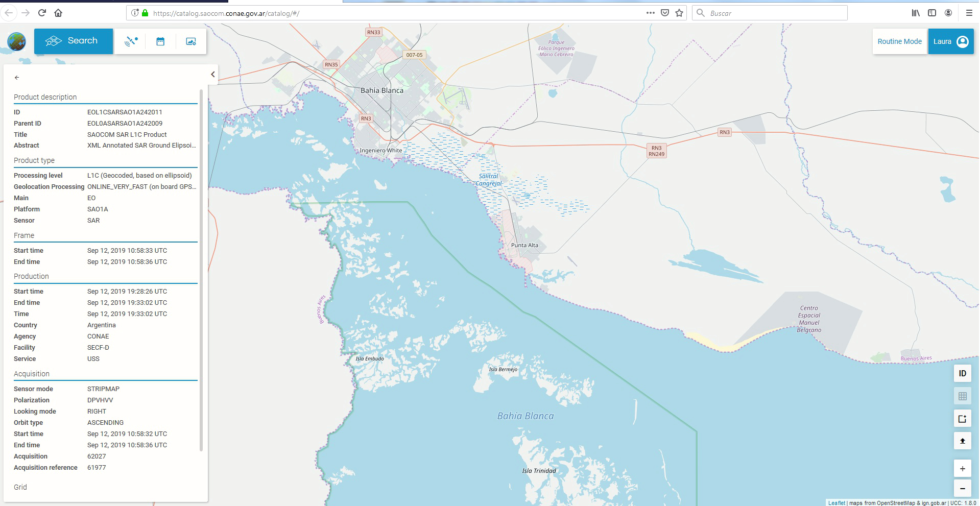
Task: Zoom out with the minus button
Action: click(962, 489)
